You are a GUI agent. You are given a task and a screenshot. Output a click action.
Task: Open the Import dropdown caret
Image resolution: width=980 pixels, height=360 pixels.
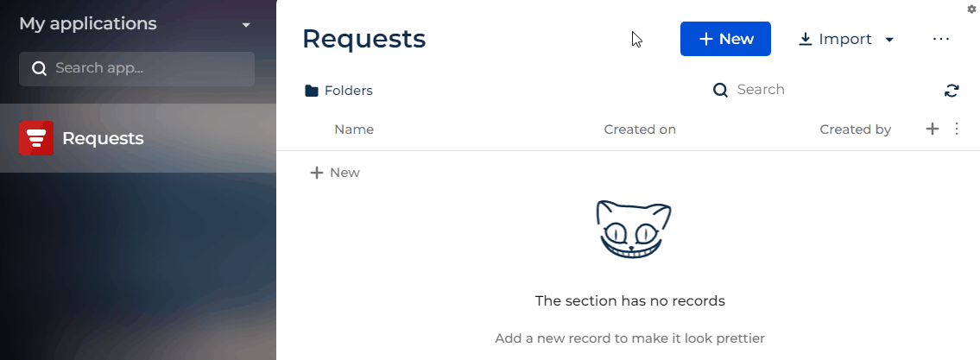point(889,40)
